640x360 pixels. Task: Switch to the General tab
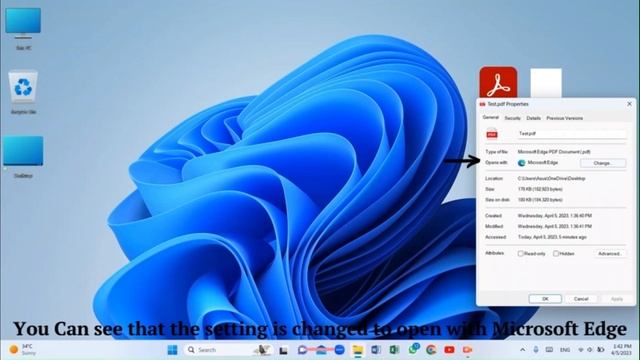click(x=491, y=118)
